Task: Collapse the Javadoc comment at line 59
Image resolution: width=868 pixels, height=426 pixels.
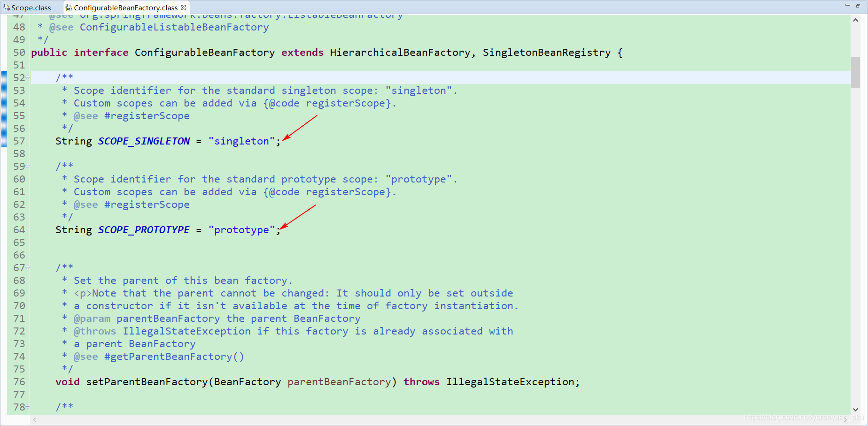Action: (28, 166)
